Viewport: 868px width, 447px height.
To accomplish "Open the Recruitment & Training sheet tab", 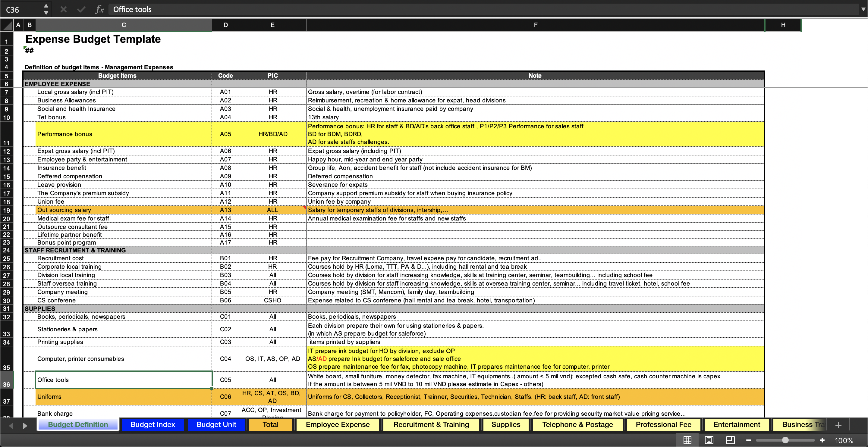I will click(431, 424).
